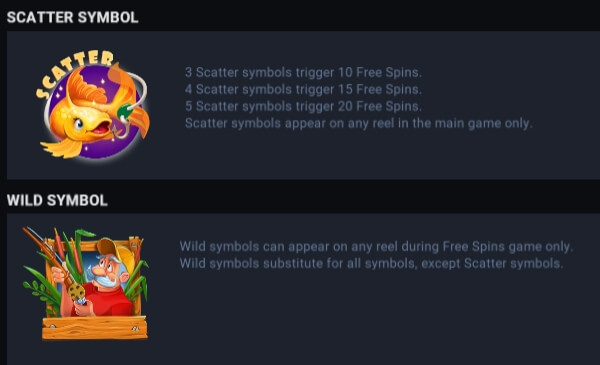Click the goldfish's blue eye

click(x=79, y=124)
